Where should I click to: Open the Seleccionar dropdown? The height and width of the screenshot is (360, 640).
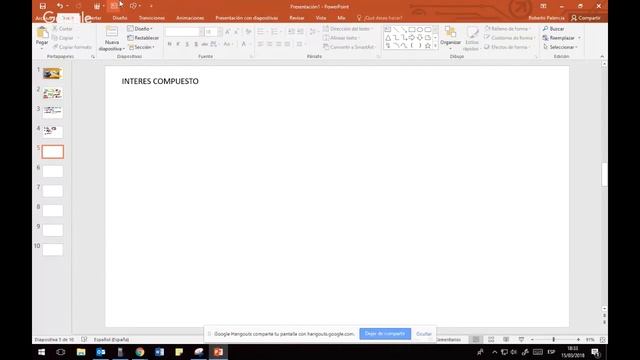pyautogui.click(x=560, y=47)
